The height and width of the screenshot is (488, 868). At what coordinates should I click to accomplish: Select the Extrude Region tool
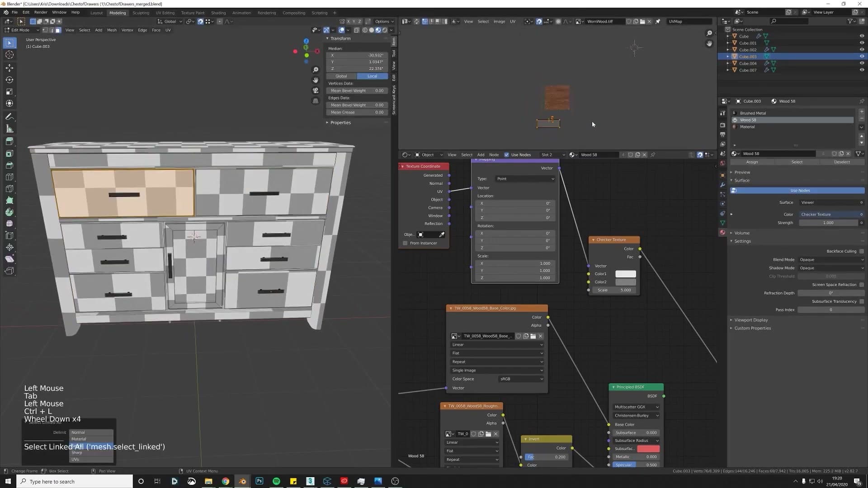tap(9, 142)
